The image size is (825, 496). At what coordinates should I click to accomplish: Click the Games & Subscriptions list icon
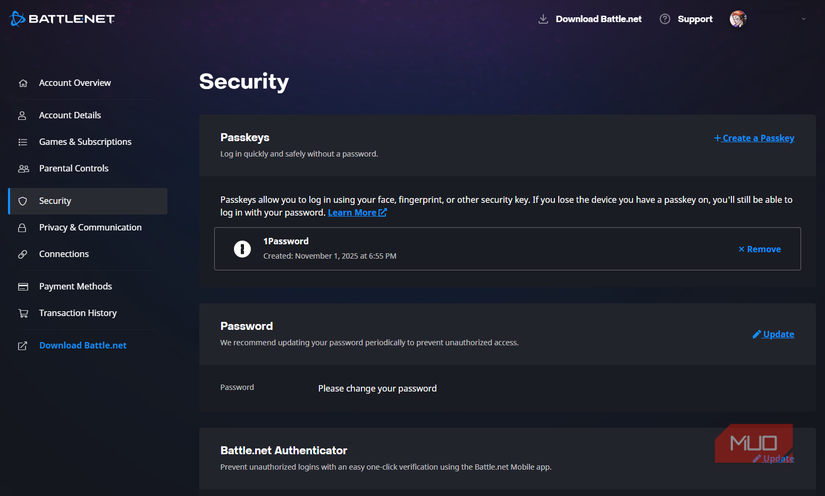[x=23, y=142]
